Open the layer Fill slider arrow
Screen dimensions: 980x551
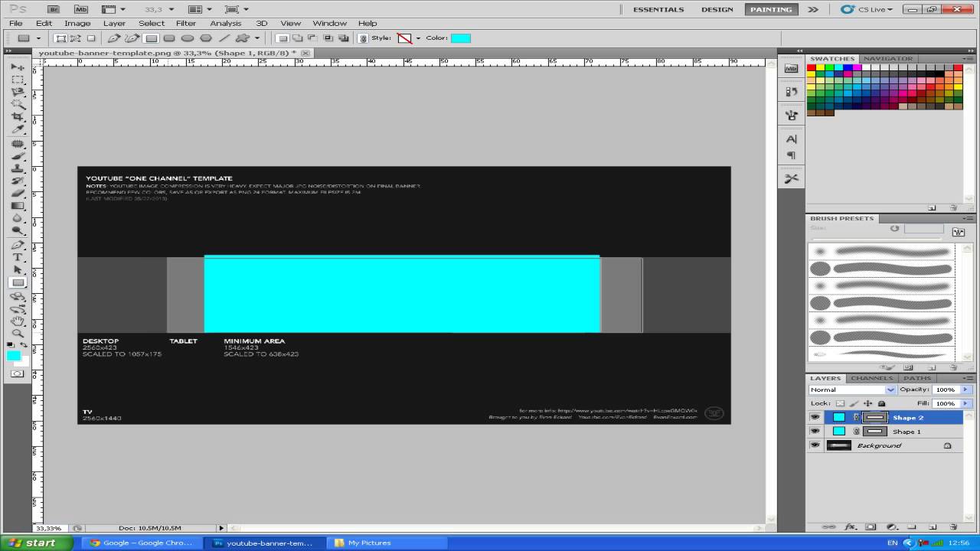coord(966,403)
